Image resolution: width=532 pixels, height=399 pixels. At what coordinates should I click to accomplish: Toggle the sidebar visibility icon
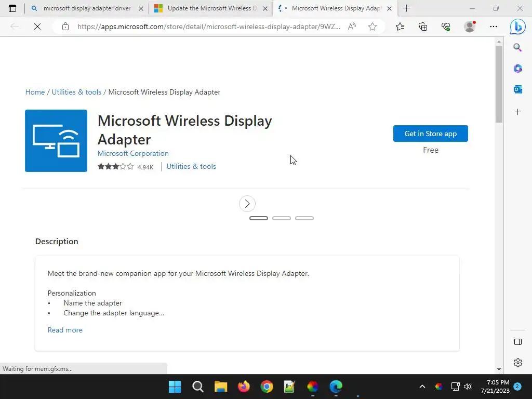coord(518,342)
